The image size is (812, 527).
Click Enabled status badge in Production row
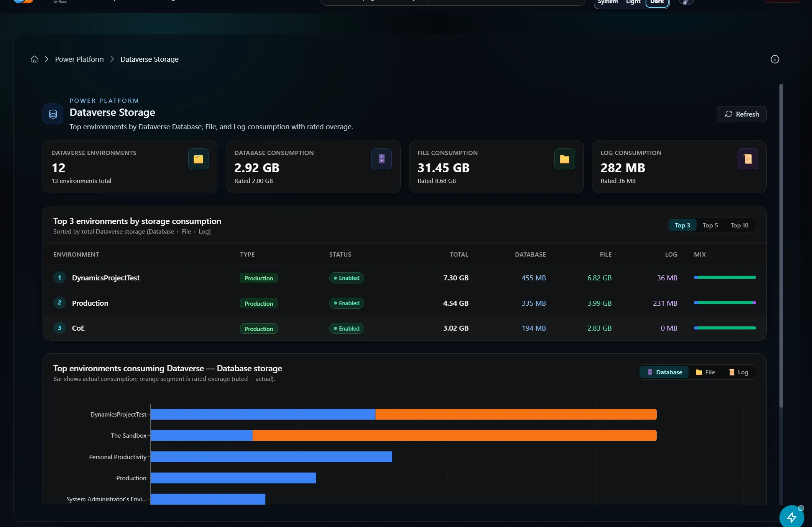click(347, 303)
